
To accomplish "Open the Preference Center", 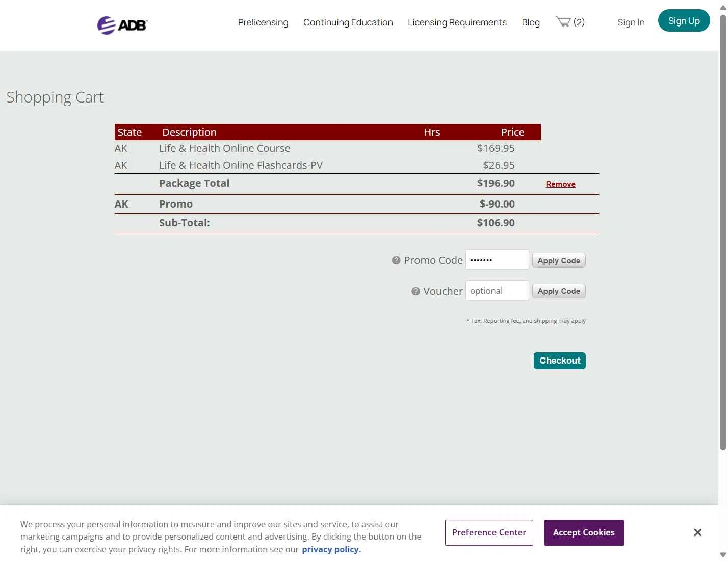I will coord(489,532).
